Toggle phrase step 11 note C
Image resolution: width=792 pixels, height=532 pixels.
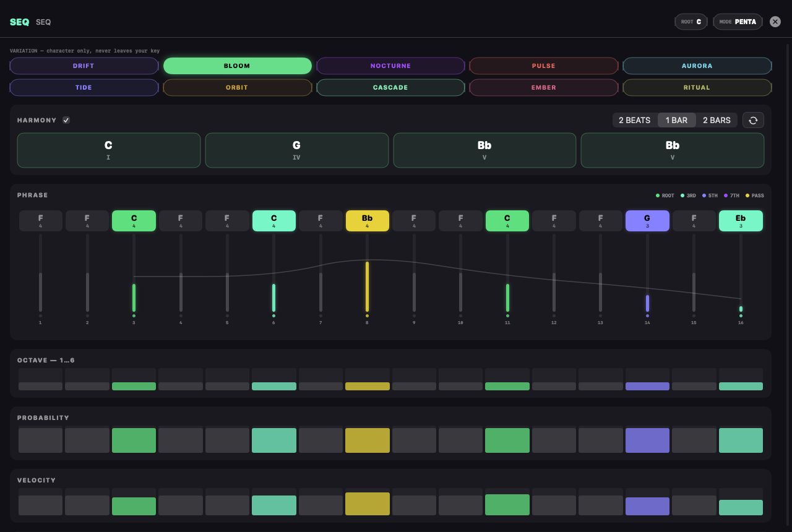coord(507,221)
